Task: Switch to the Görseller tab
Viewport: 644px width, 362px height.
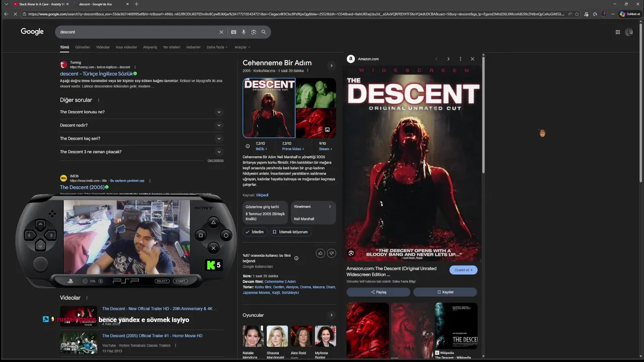Action: [x=83, y=47]
